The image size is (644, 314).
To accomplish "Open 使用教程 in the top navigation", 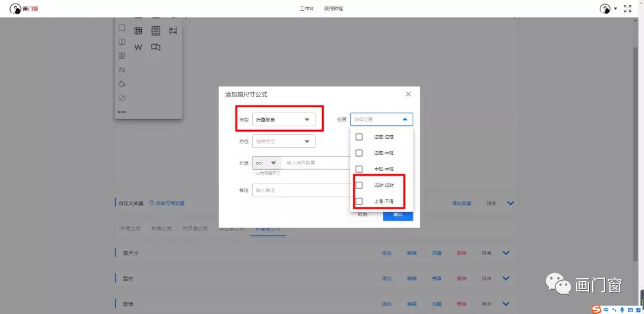I will 333,8.
